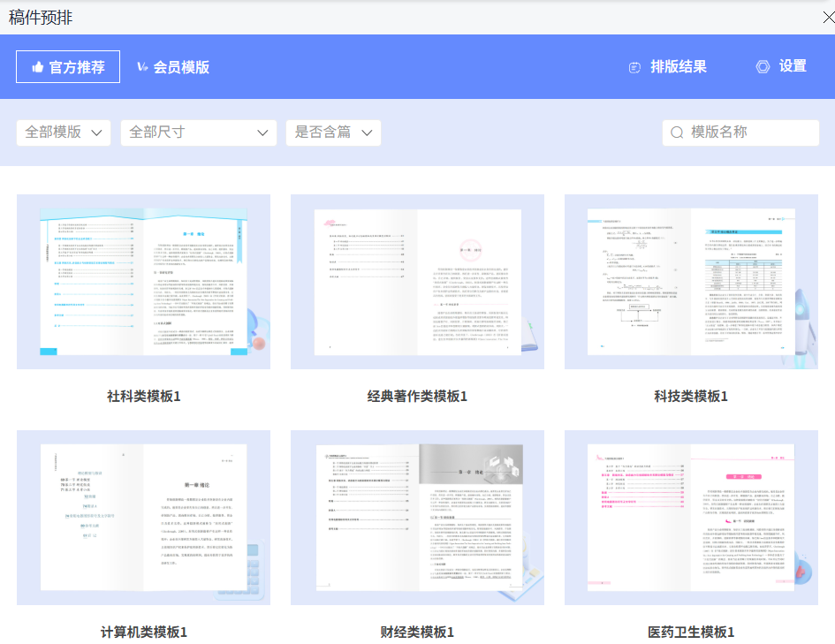
Task: Open the 排版结果 (layout results) panel
Action: 679,66
